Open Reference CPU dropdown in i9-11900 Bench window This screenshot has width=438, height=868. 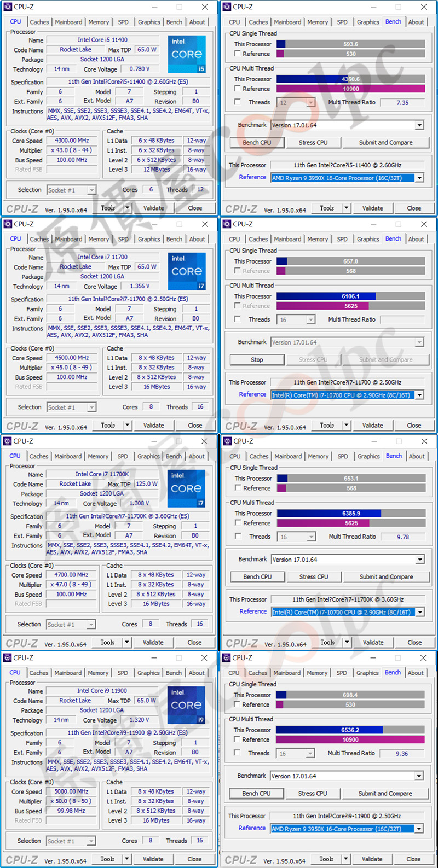419,829
